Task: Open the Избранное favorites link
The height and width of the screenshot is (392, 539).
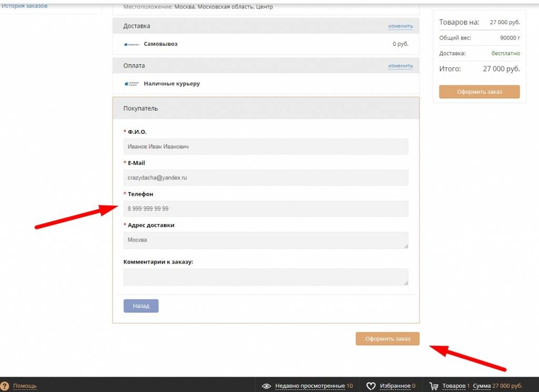Action: coord(395,386)
